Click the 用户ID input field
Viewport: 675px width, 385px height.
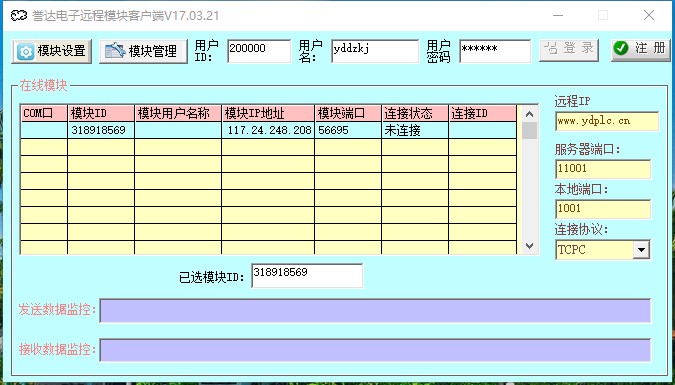(x=259, y=51)
